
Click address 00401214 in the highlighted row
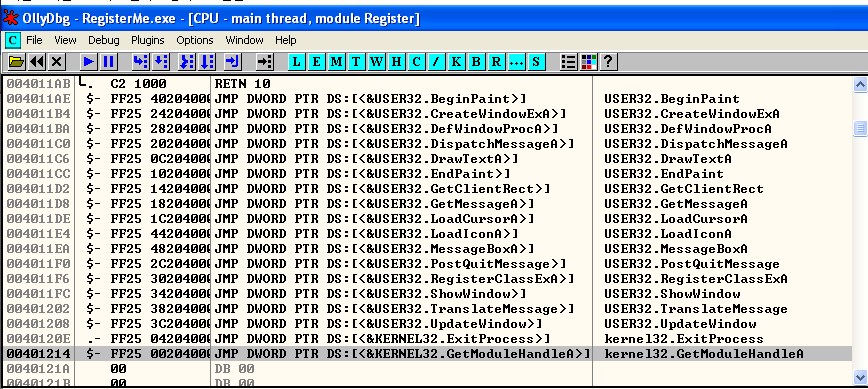[x=37, y=354]
